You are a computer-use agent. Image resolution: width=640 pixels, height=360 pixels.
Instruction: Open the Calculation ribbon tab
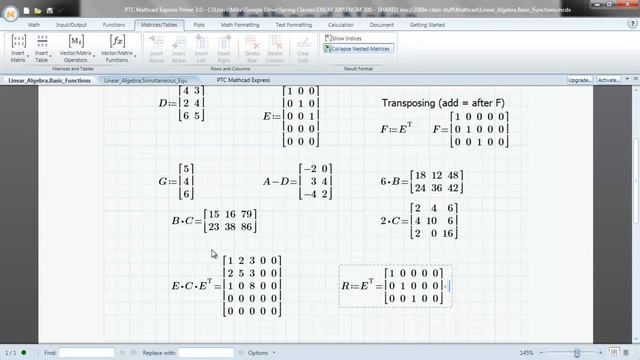pos(341,25)
